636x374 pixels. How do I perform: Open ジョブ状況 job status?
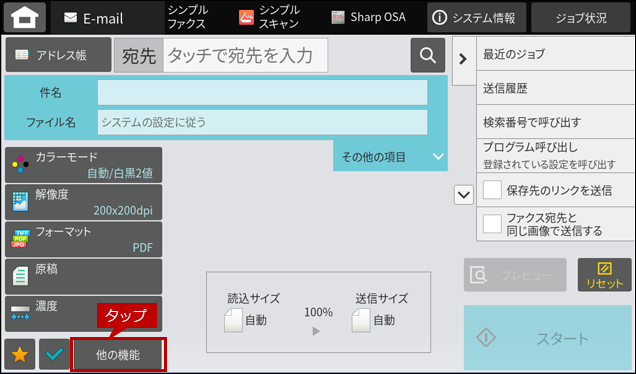(581, 18)
